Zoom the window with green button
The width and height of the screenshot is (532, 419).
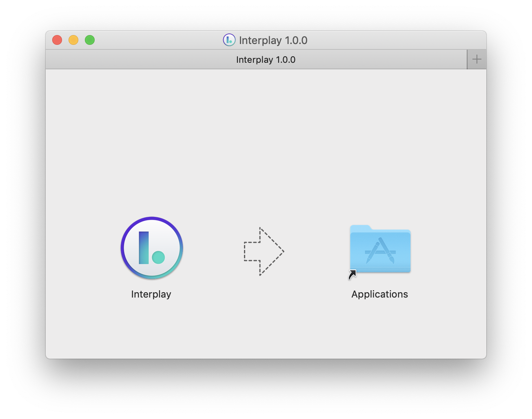(90, 40)
